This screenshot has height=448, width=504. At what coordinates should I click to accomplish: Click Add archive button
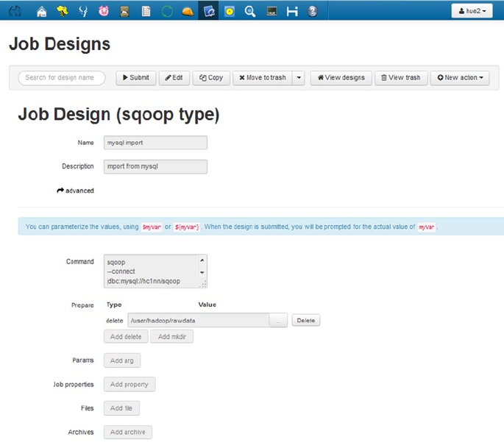[x=127, y=433]
